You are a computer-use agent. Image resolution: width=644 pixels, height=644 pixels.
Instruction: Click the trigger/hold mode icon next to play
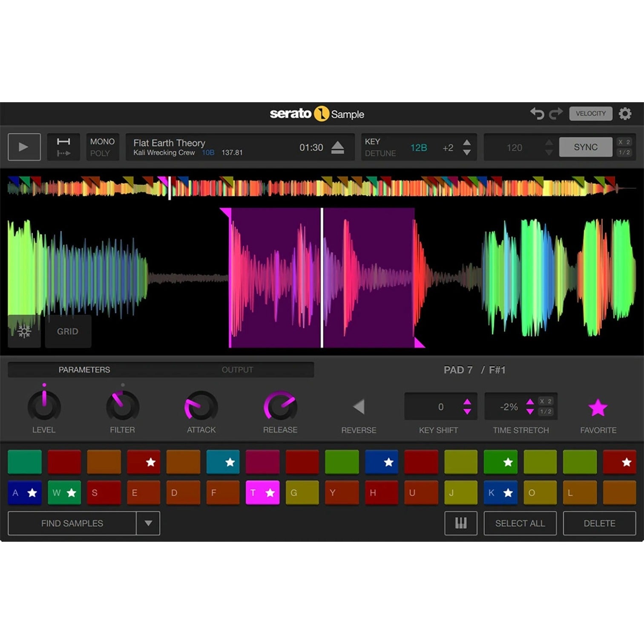[64, 147]
